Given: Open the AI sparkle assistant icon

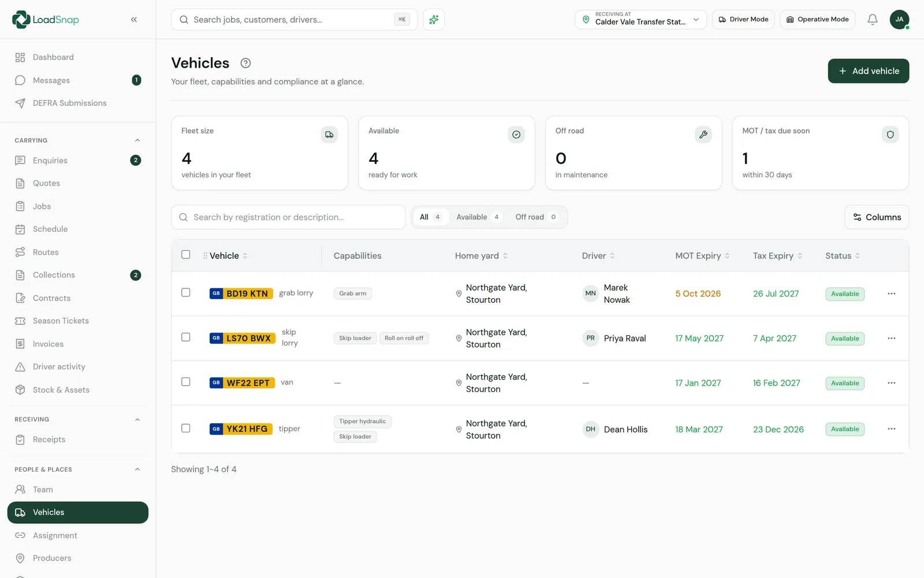Looking at the screenshot, I should coord(434,20).
